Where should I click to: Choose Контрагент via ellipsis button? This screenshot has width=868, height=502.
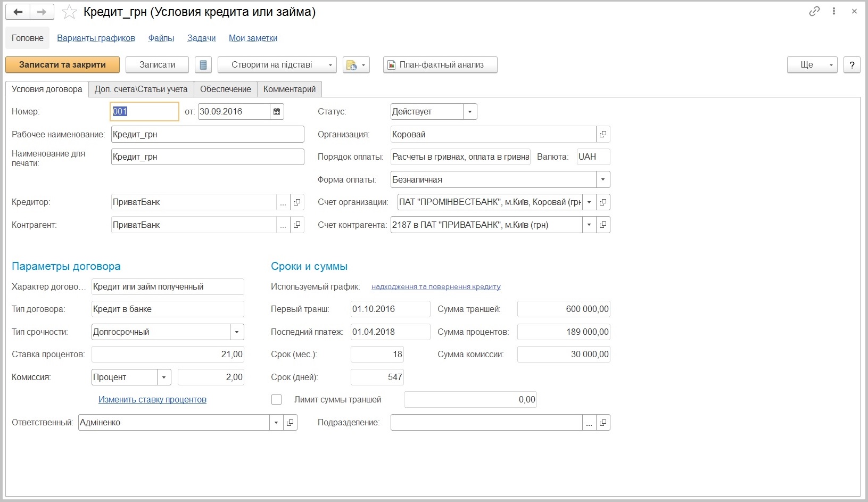(283, 225)
